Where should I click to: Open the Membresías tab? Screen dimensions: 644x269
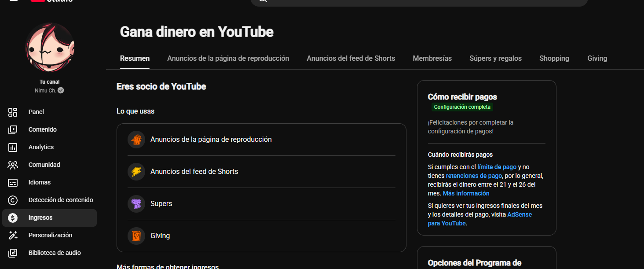[432, 58]
